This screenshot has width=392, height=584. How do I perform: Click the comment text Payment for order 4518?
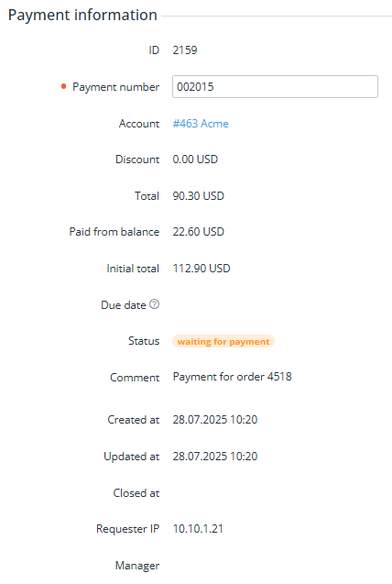click(x=232, y=377)
